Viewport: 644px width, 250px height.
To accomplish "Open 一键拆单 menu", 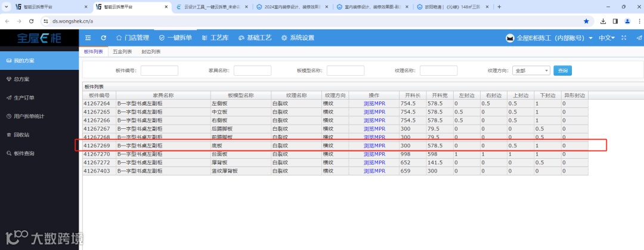I will 175,38.
